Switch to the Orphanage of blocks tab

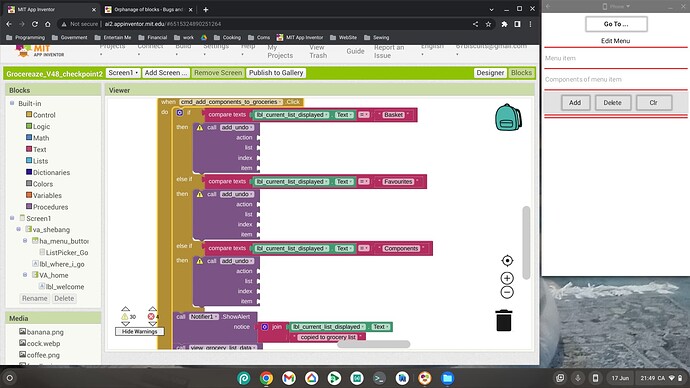[x=148, y=9]
